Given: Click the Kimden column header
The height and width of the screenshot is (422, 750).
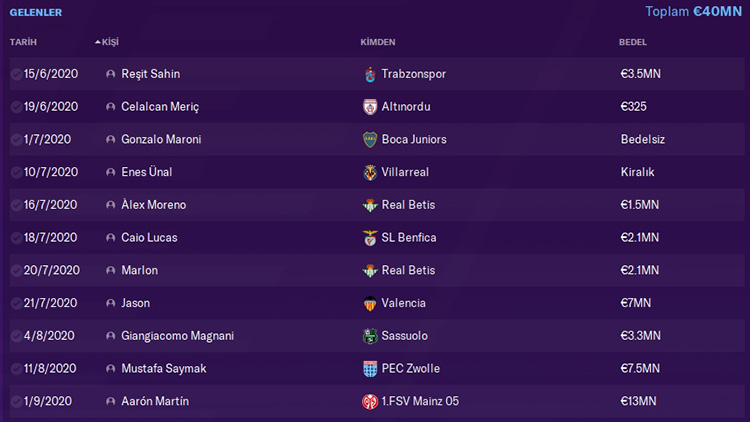Looking at the screenshot, I should click(x=378, y=42).
